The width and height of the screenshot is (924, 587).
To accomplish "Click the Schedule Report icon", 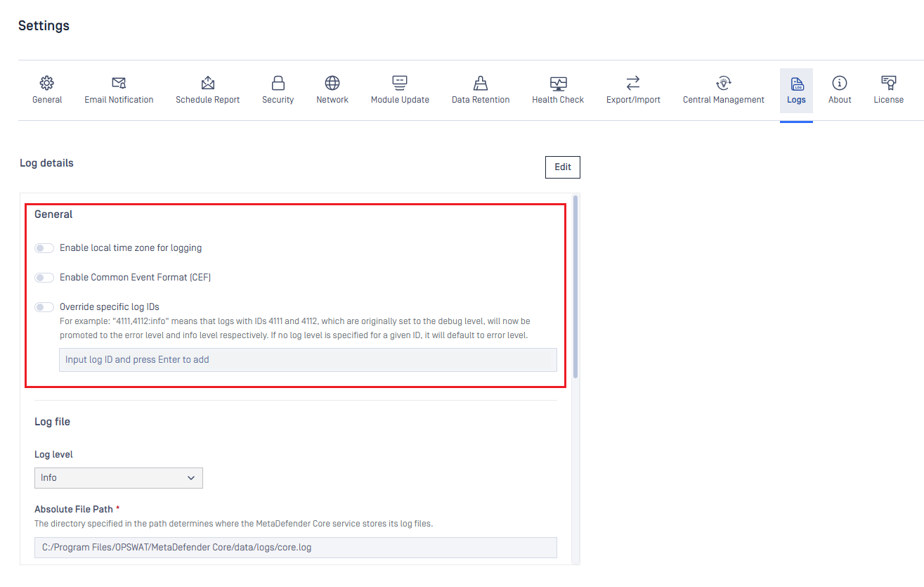I will [x=208, y=83].
